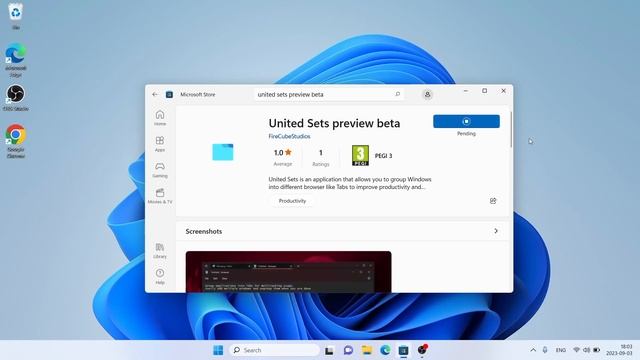This screenshot has height=360, width=640.
Task: Click the share icon for the app
Action: click(493, 201)
